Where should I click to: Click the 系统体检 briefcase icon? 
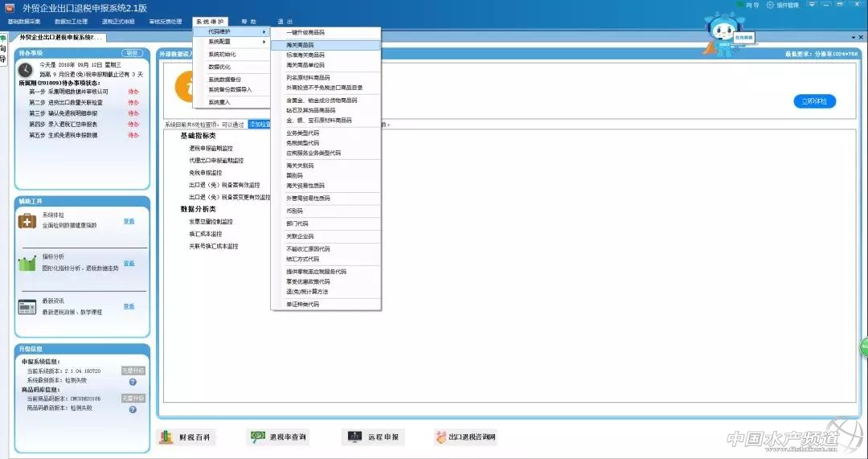tap(27, 221)
